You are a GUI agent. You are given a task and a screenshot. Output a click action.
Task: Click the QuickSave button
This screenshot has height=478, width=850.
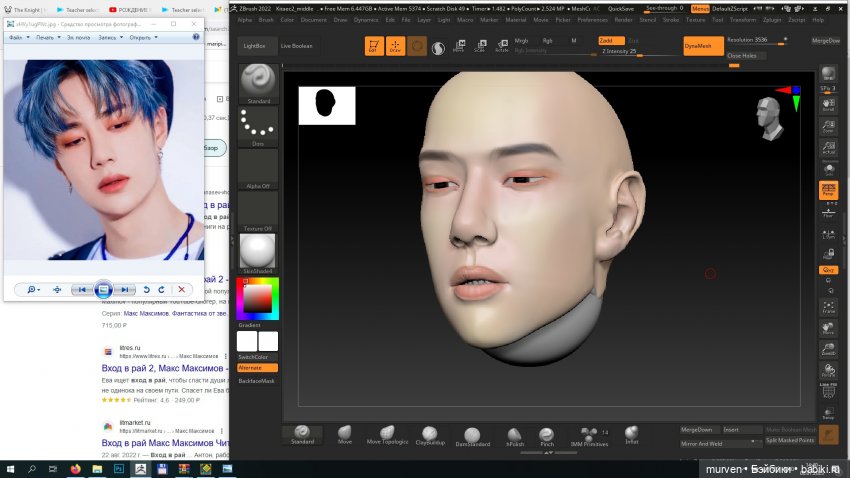621,9
